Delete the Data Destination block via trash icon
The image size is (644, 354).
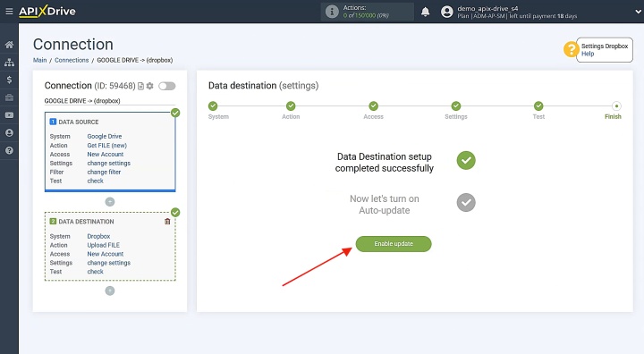pyautogui.click(x=167, y=222)
